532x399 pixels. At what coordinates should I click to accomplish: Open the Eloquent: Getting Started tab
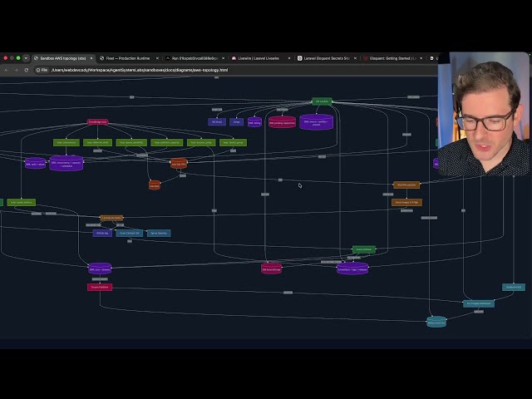pyautogui.click(x=392, y=58)
